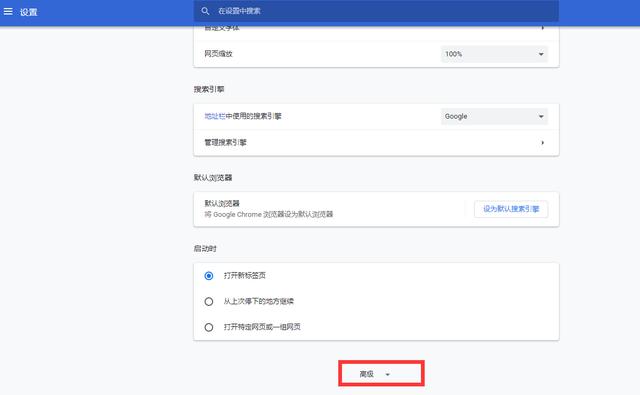
Task: Expand the 管理搜索引擎 row arrow
Action: [x=542, y=142]
